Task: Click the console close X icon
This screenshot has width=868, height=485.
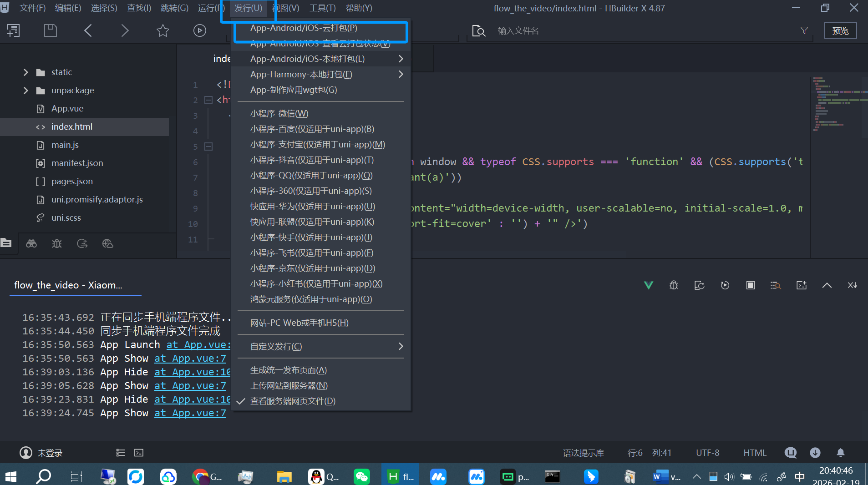Action: click(853, 285)
